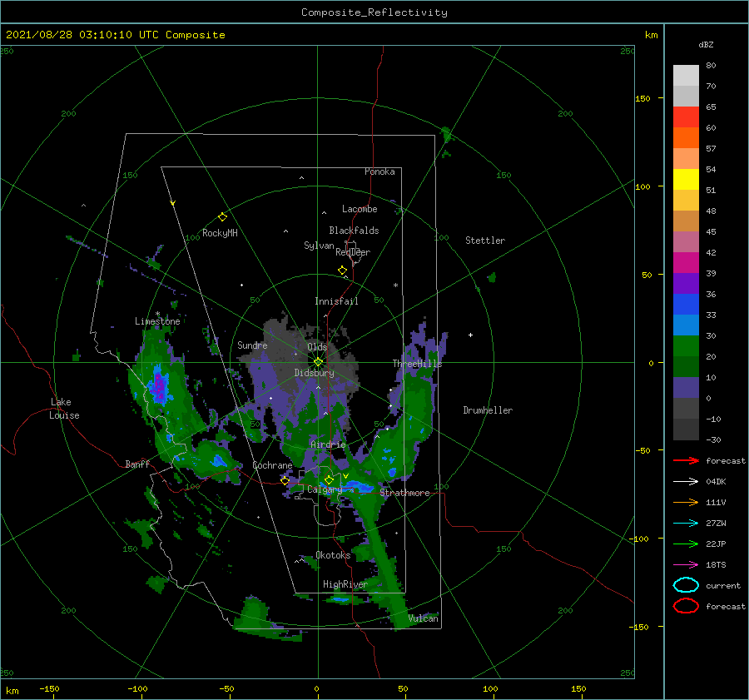Select the 42 dBZ magenta color swatch
Viewport: 749px width, 700px height.
(686, 262)
